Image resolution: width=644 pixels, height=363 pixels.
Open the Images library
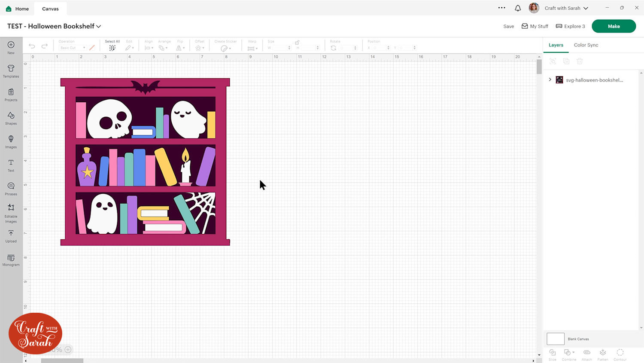click(11, 141)
